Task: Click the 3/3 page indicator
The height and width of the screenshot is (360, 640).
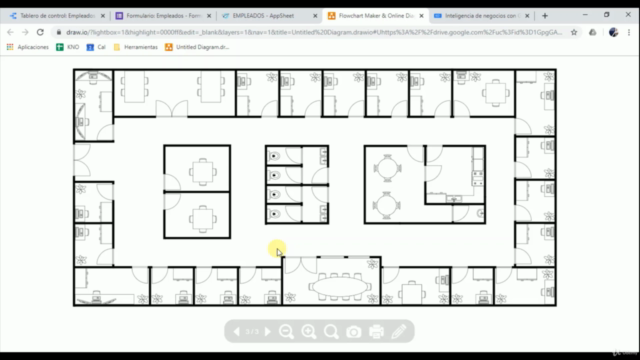Action: (x=252, y=331)
